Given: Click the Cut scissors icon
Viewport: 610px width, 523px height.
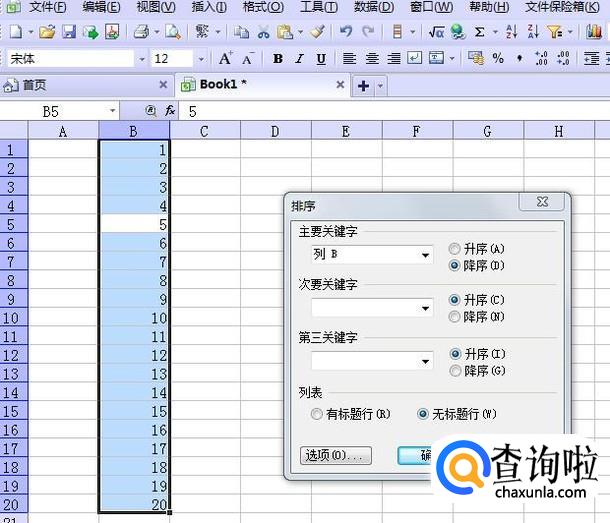Looking at the screenshot, I should coord(263,32).
